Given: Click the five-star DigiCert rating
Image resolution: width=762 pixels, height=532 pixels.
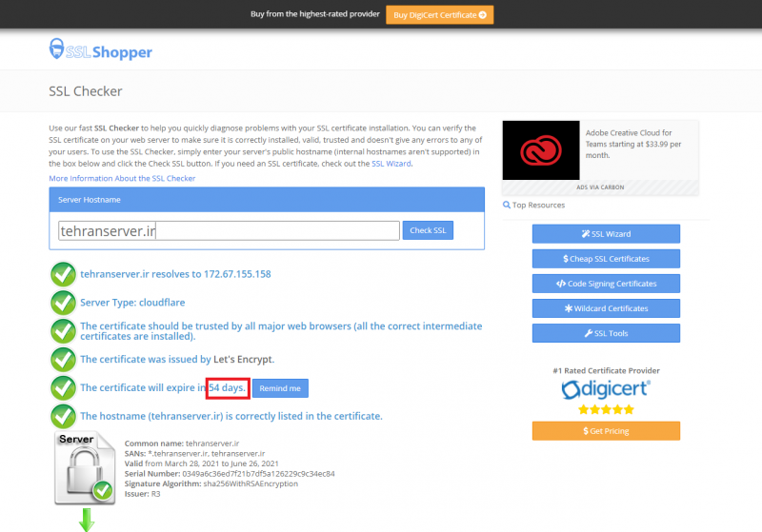Looking at the screenshot, I should point(606,409).
